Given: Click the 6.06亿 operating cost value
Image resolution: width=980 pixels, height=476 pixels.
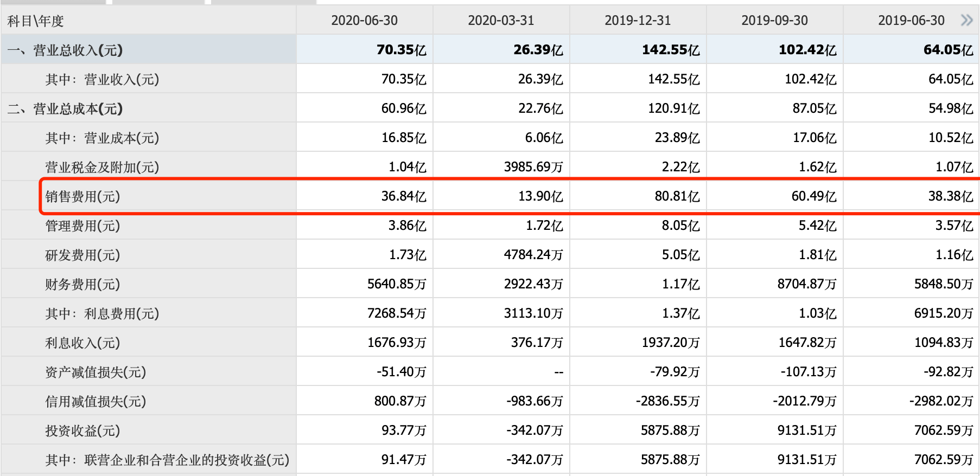Looking at the screenshot, I should pos(544,138).
